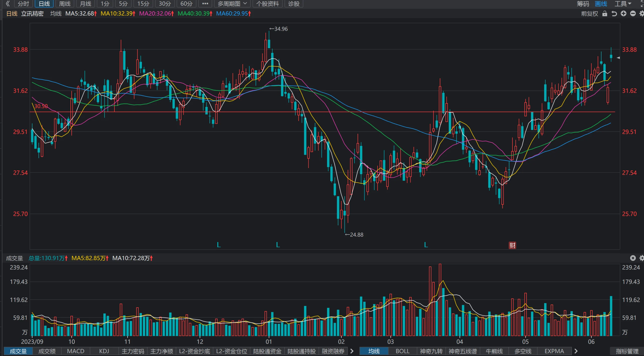The height and width of the screenshot is (356, 644).
Task: Click the L marker near January
Action: (278, 245)
